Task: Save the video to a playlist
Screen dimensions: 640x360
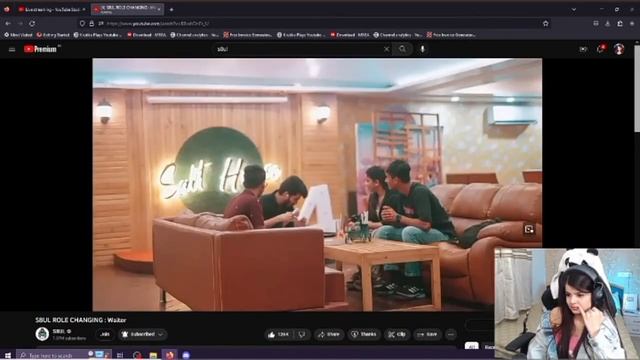Action: tap(427, 334)
